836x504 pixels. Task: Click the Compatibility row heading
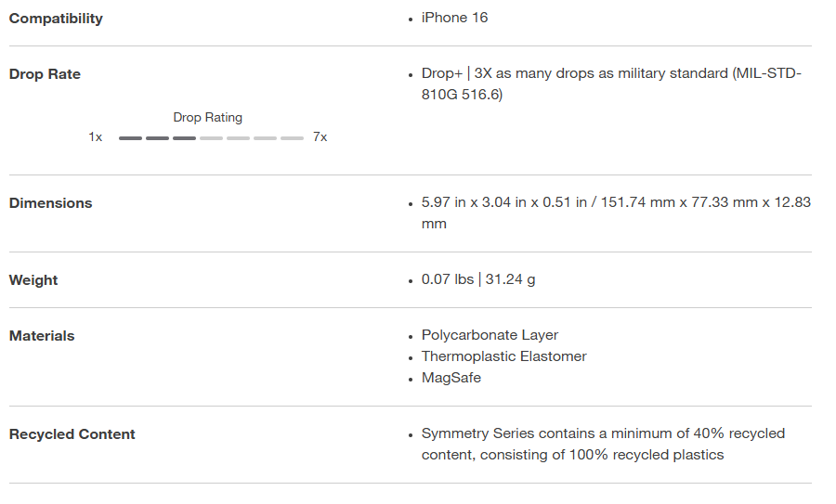pyautogui.click(x=56, y=19)
